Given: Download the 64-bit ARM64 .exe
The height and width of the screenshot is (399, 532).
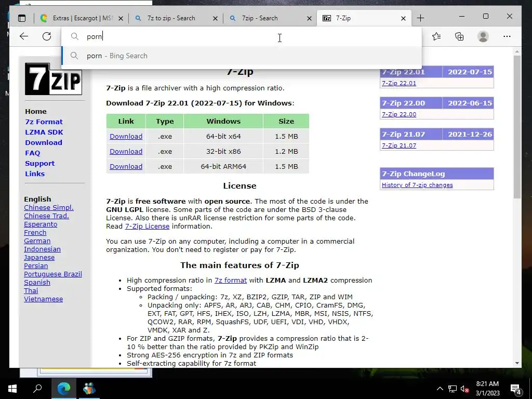Looking at the screenshot, I should click(126, 167).
